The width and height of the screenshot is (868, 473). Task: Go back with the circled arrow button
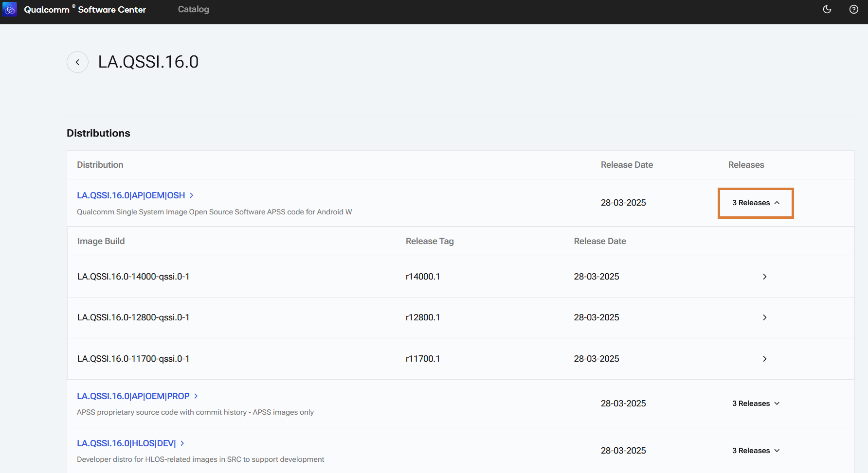point(77,62)
